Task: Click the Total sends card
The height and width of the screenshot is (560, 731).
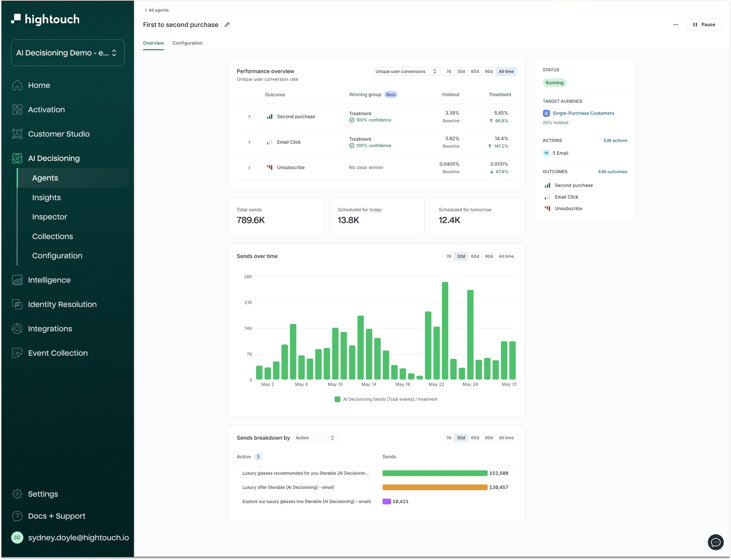Action: 276,216
